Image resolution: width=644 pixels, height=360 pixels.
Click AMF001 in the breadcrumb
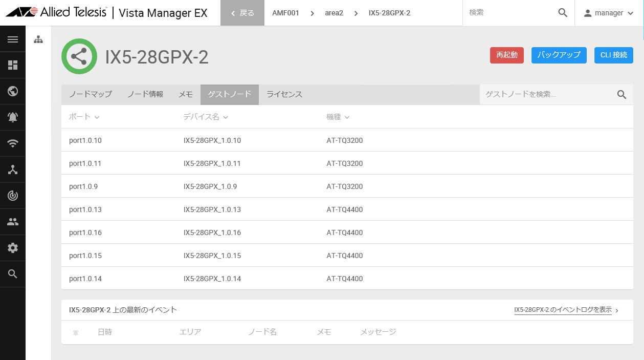tap(285, 13)
